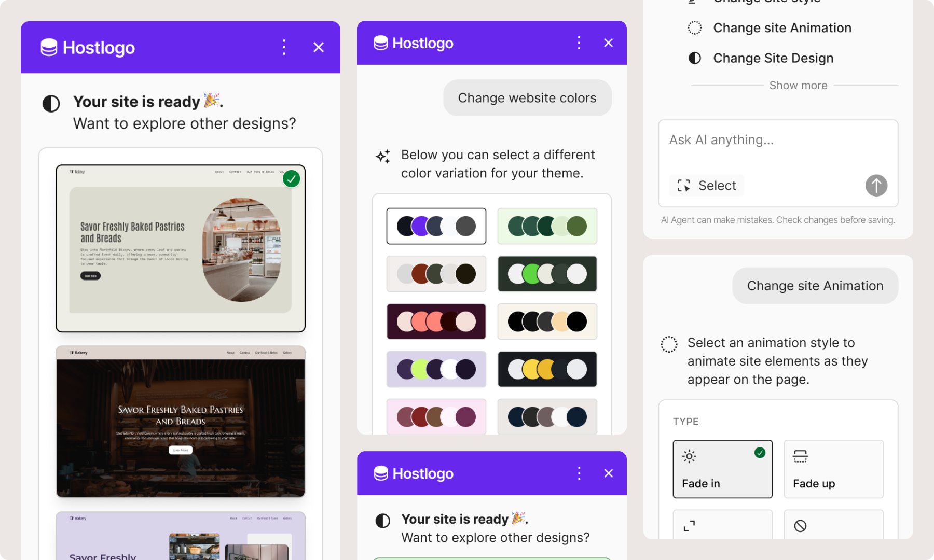Close the bottom Hostlogo panel
The image size is (934, 560).
[609, 473]
